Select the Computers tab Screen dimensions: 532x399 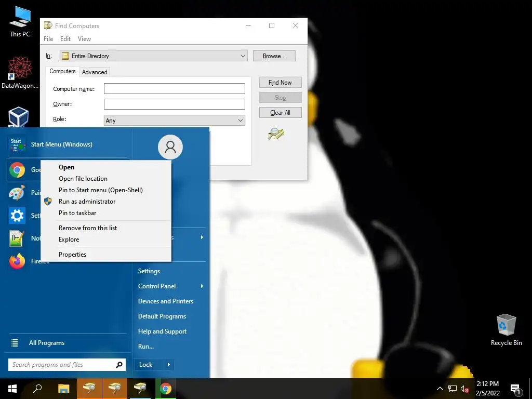click(62, 71)
